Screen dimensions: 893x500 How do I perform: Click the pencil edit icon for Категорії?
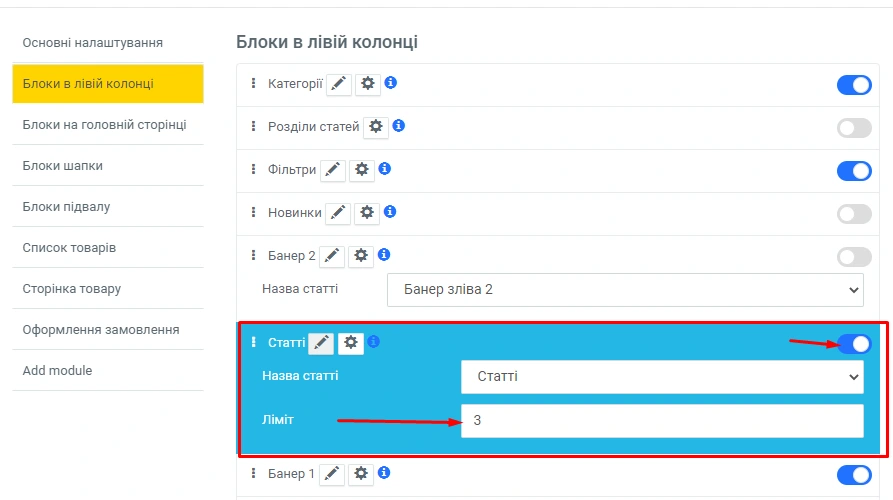[339, 85]
